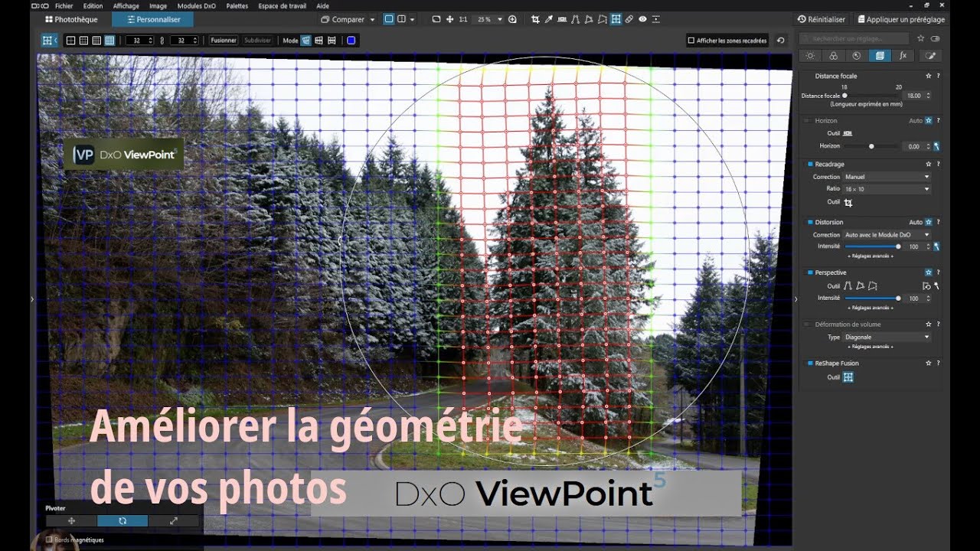
Task: Click the zoom-in magnifier icon
Action: [x=512, y=19]
